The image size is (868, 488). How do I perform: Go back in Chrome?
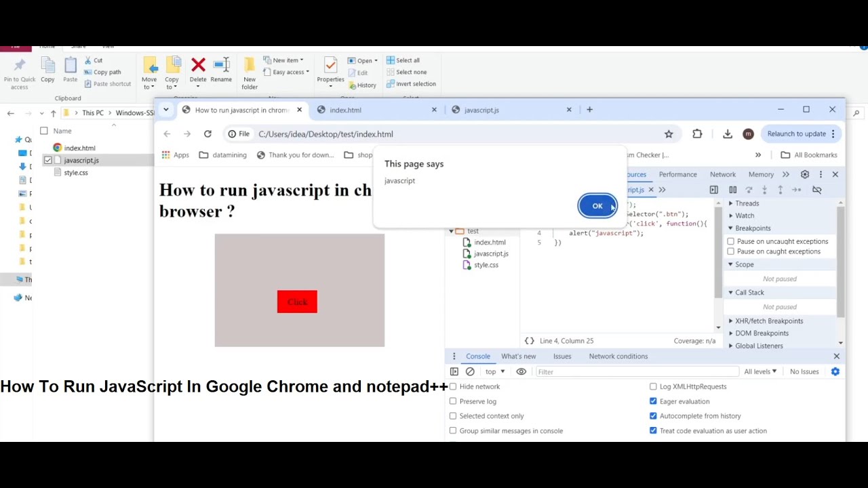[x=167, y=134]
